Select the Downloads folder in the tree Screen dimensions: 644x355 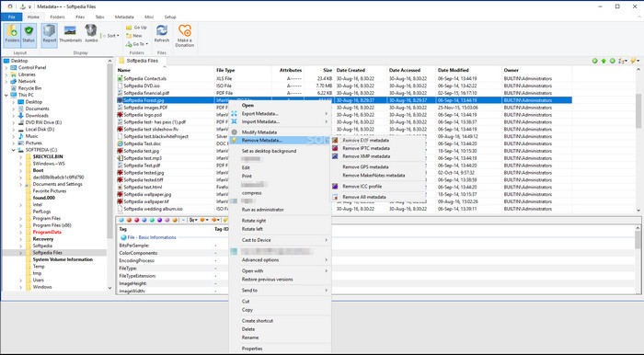(x=37, y=116)
